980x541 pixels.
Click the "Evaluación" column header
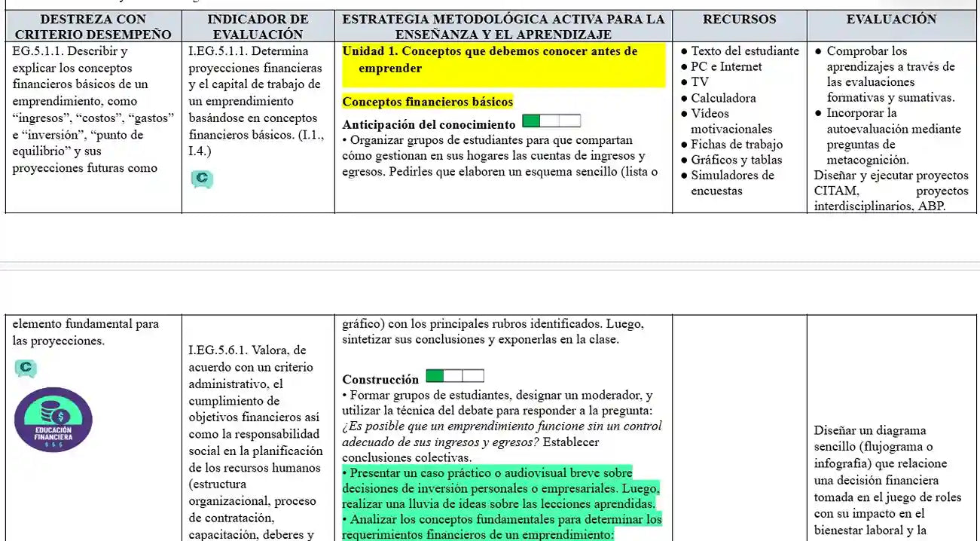pyautogui.click(x=891, y=20)
